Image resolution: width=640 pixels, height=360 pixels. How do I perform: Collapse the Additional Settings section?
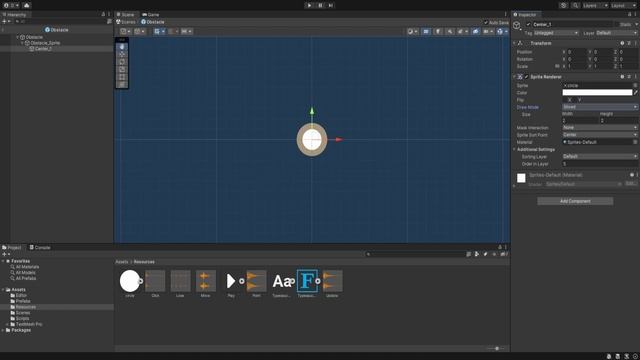tap(514, 149)
